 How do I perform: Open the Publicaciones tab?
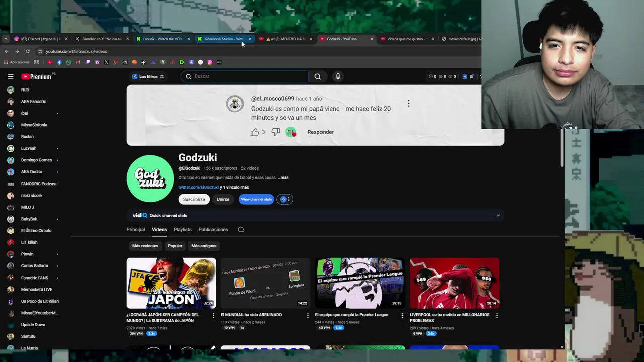213,230
